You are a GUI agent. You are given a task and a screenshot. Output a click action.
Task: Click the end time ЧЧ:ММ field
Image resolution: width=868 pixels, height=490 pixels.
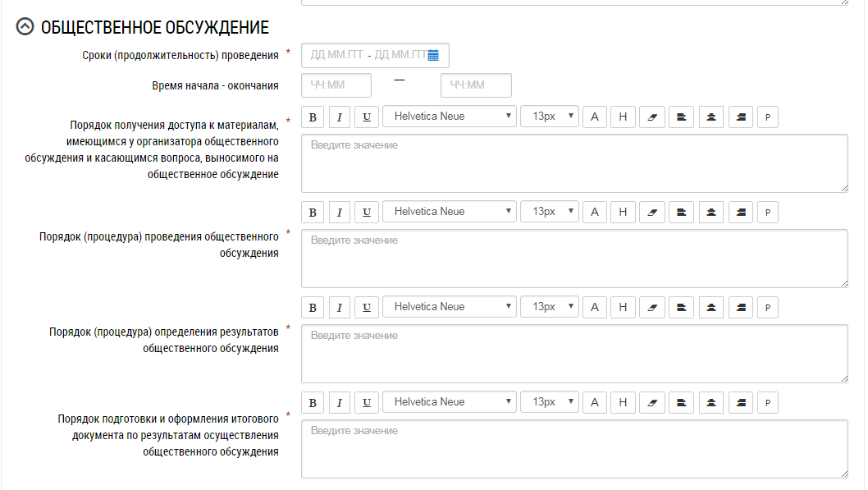tap(476, 85)
